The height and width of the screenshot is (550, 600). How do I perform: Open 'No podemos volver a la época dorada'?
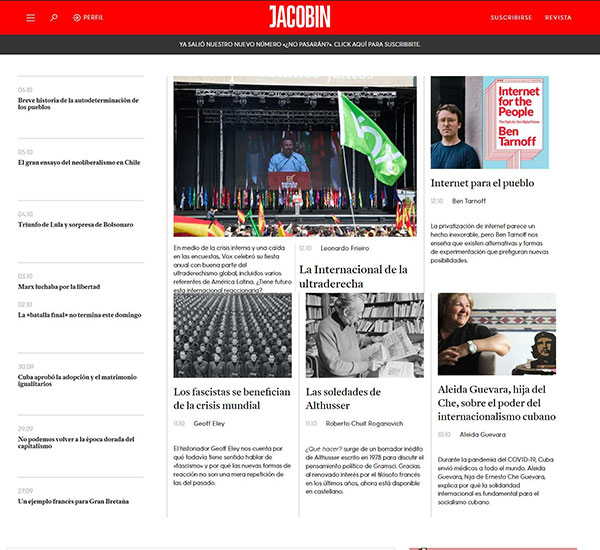coord(76,442)
